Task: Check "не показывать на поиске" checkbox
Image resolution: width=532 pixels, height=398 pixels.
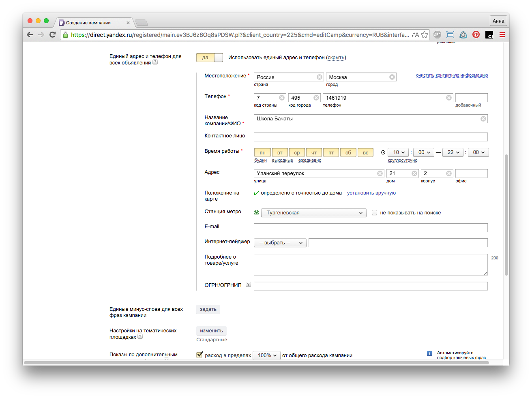Action: click(x=375, y=213)
